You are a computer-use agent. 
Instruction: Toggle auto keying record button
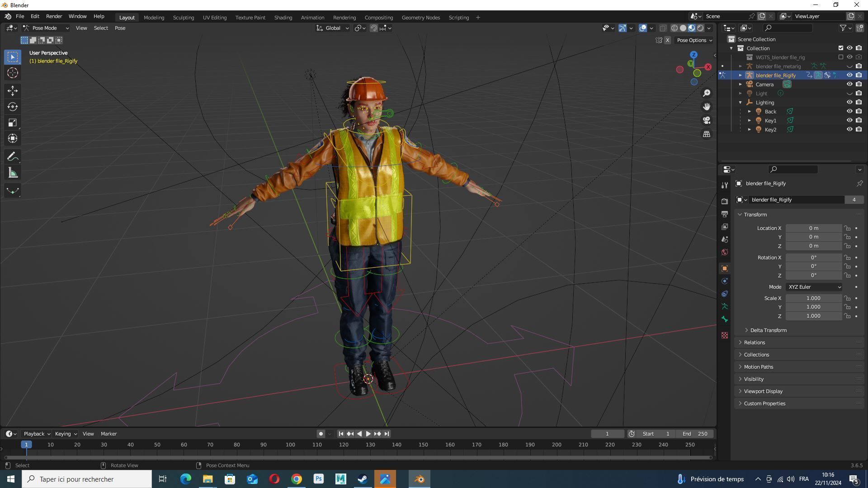[321, 434]
